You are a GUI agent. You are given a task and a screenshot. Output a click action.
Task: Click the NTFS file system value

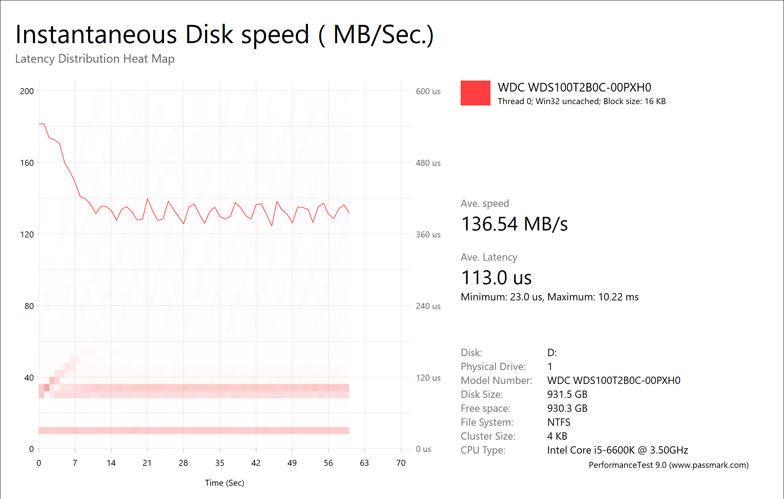[561, 422]
